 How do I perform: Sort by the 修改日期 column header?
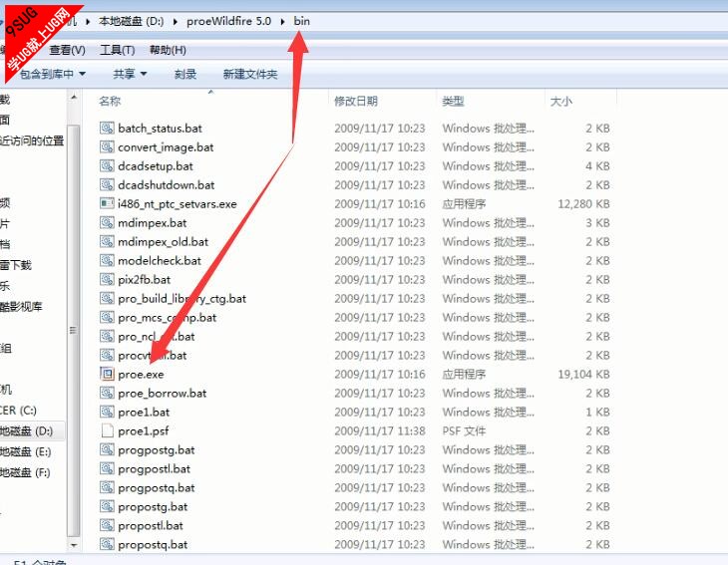(x=356, y=101)
